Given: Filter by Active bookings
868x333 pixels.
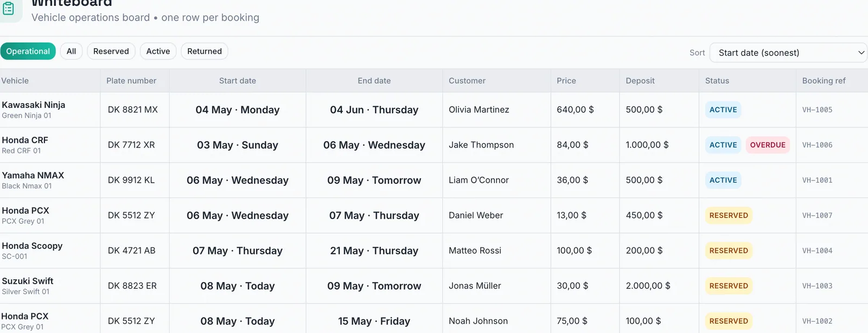Looking at the screenshot, I should click(158, 51).
